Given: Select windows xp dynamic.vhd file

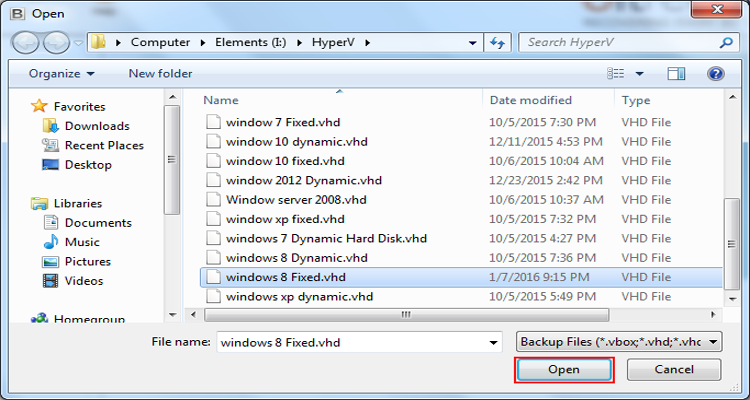Looking at the screenshot, I should pyautogui.click(x=299, y=297).
